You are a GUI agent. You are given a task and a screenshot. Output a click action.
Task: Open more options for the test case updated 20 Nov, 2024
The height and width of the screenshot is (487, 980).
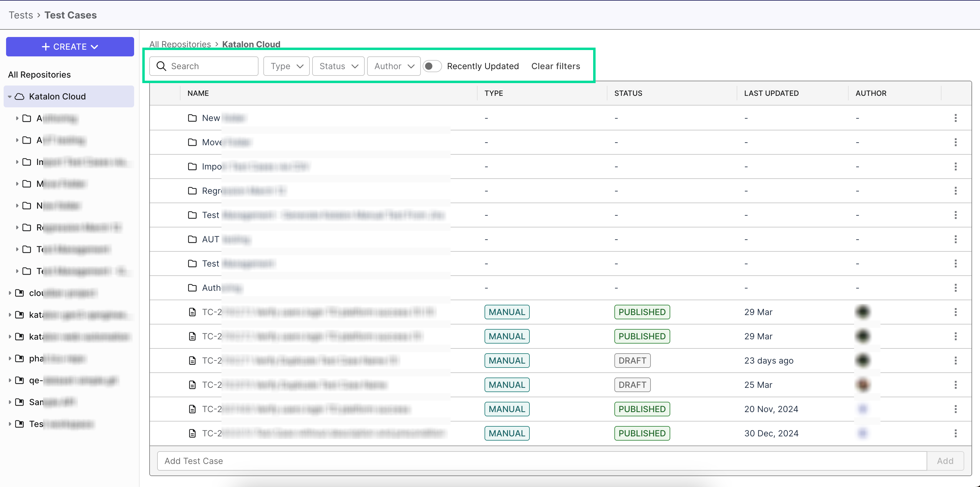click(x=955, y=409)
